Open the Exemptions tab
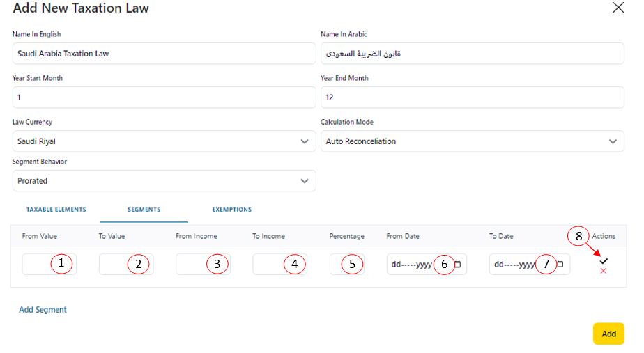 232,210
